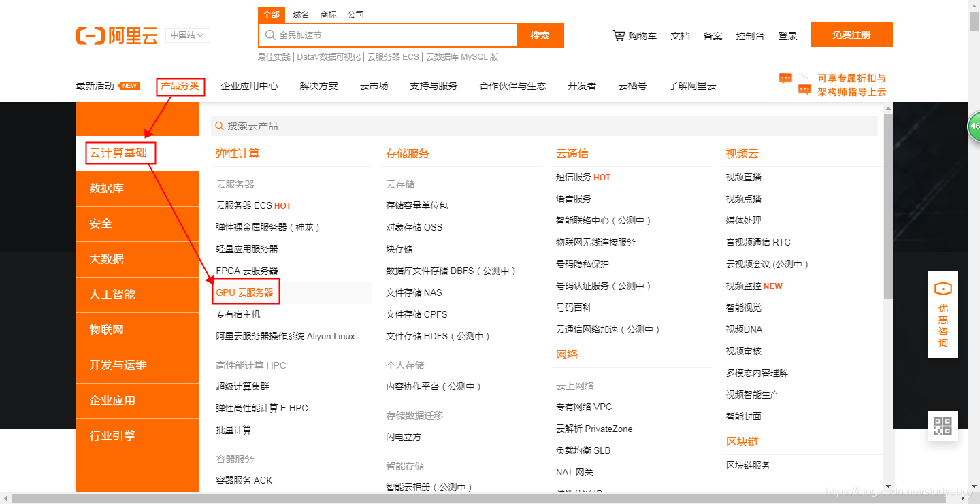Open the 云市场 menu item
Image resolution: width=980 pixels, height=504 pixels.
pyautogui.click(x=374, y=86)
